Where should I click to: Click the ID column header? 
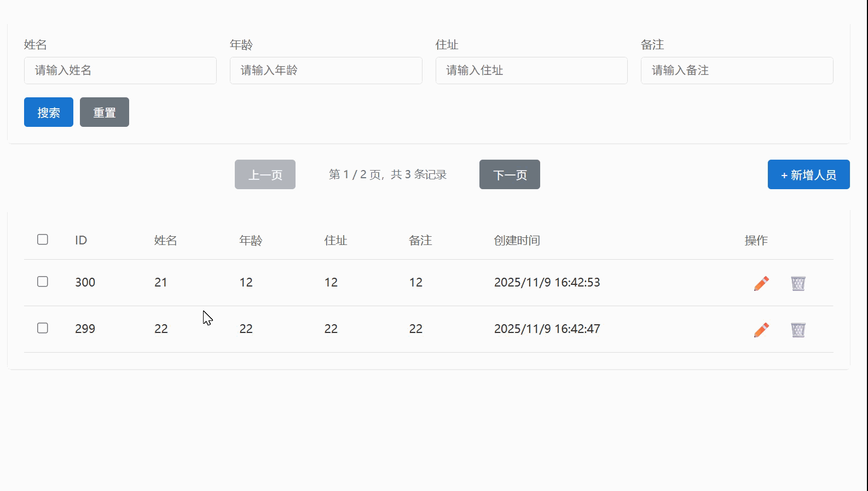point(81,241)
